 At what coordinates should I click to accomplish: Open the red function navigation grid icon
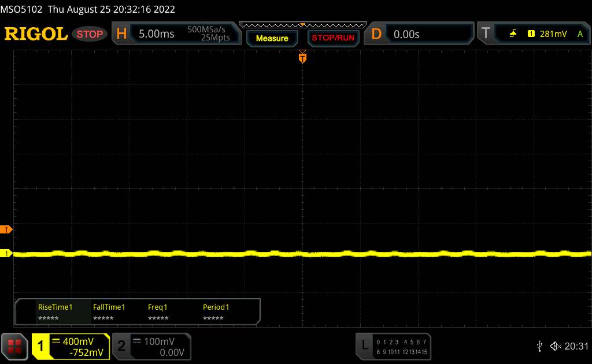click(x=14, y=346)
